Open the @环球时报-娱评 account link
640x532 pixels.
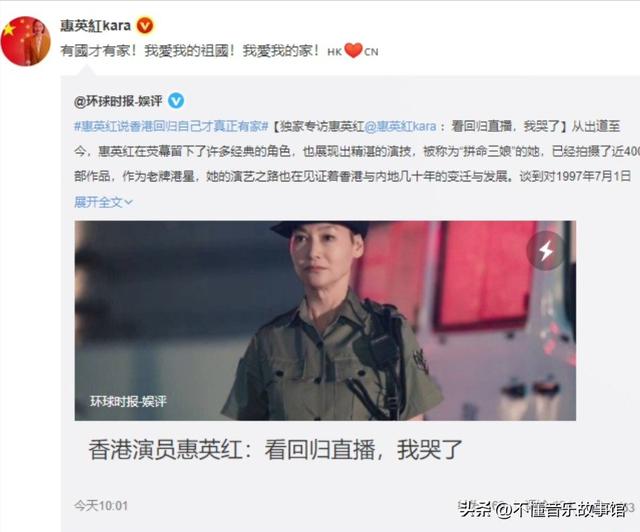click(x=118, y=101)
